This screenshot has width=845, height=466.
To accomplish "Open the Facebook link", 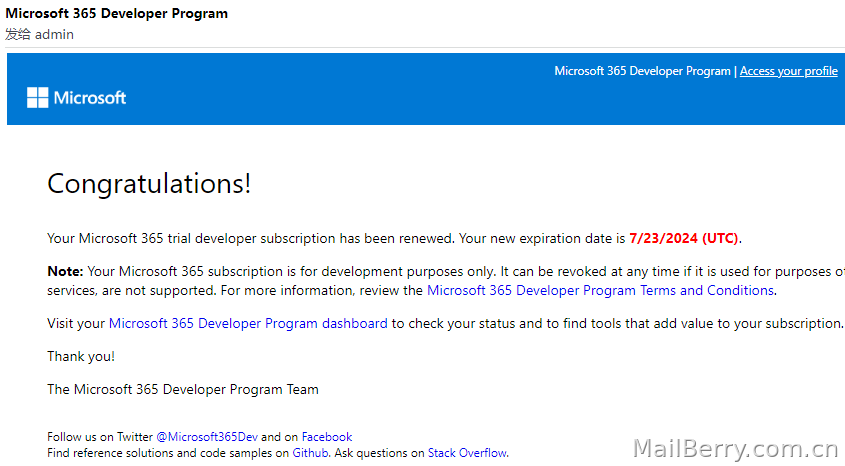I will tap(327, 437).
